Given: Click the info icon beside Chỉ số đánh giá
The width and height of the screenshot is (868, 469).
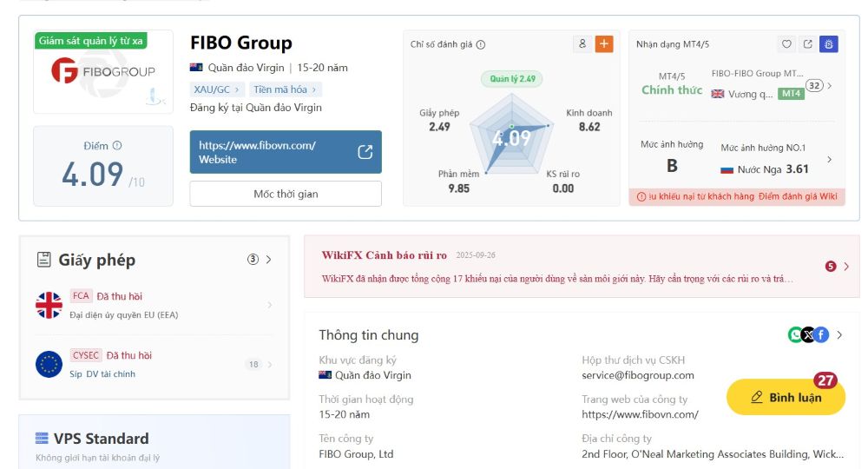Looking at the screenshot, I should click(x=481, y=45).
